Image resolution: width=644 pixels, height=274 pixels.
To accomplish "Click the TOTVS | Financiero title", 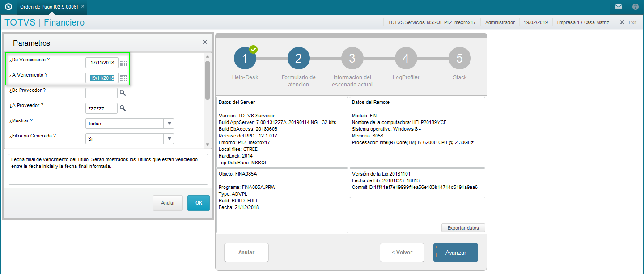I will tap(44, 22).
